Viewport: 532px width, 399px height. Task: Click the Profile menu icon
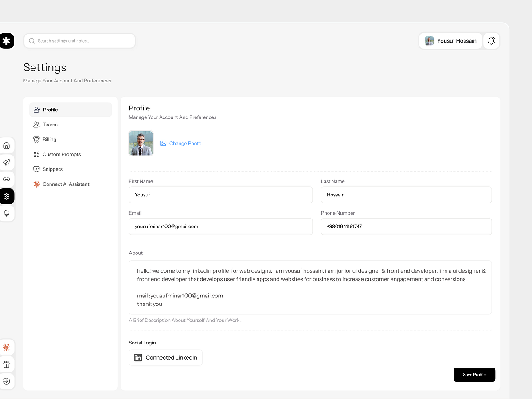point(37,110)
